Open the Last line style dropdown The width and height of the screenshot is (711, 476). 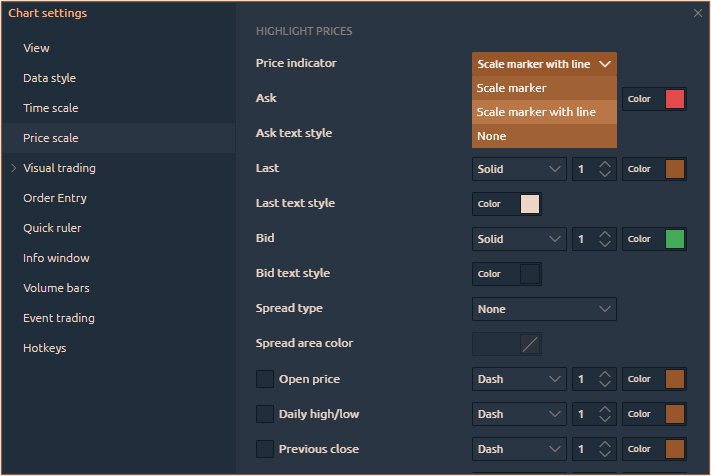[519, 169]
